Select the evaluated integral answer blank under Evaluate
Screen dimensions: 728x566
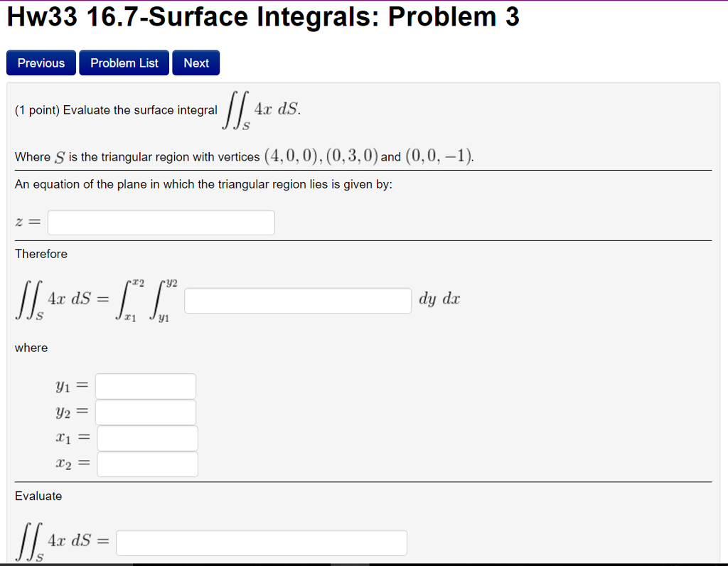coord(262,542)
